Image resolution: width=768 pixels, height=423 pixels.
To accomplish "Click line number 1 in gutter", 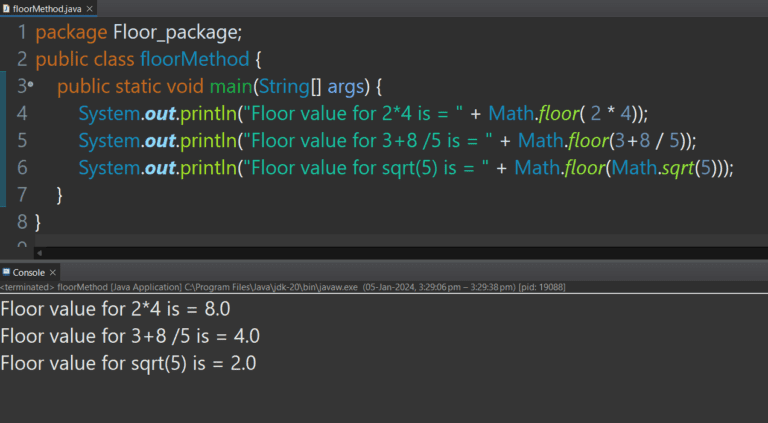I will click(x=23, y=32).
